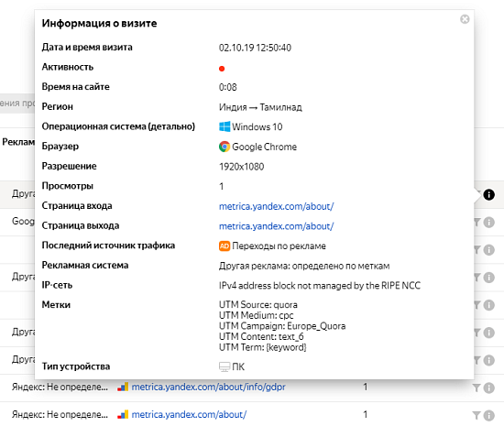504x426 pixels.
Task: Click the filter icon in the Google row
Action: pos(477,222)
